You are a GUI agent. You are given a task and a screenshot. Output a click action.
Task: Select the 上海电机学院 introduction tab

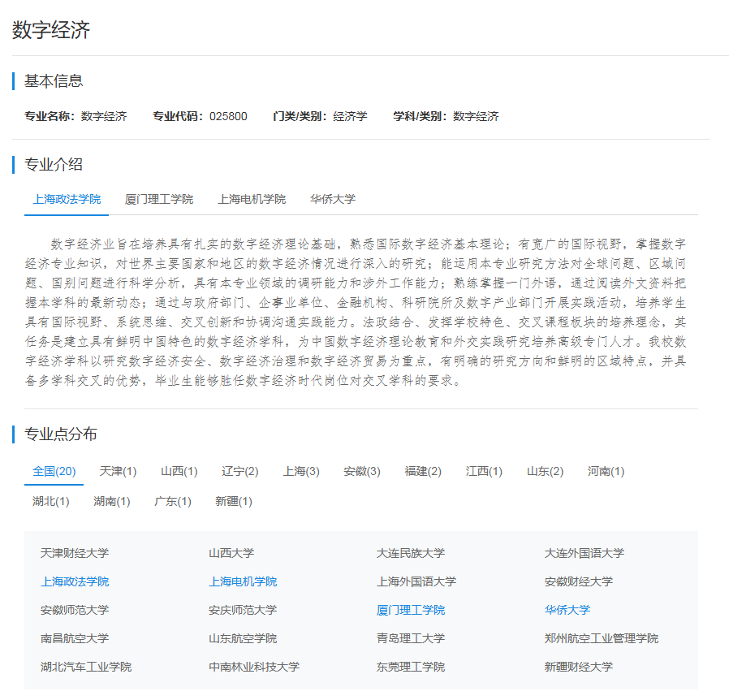pyautogui.click(x=252, y=199)
